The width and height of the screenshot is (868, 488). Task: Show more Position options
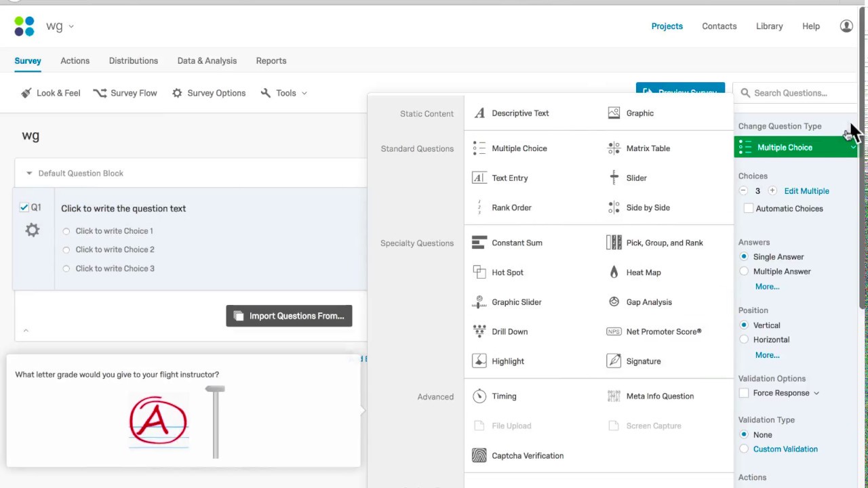[767, 355]
